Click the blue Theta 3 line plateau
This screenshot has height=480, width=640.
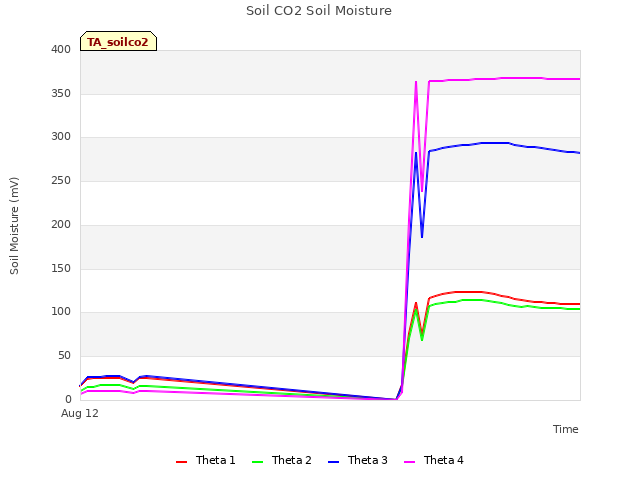pyautogui.click(x=504, y=143)
